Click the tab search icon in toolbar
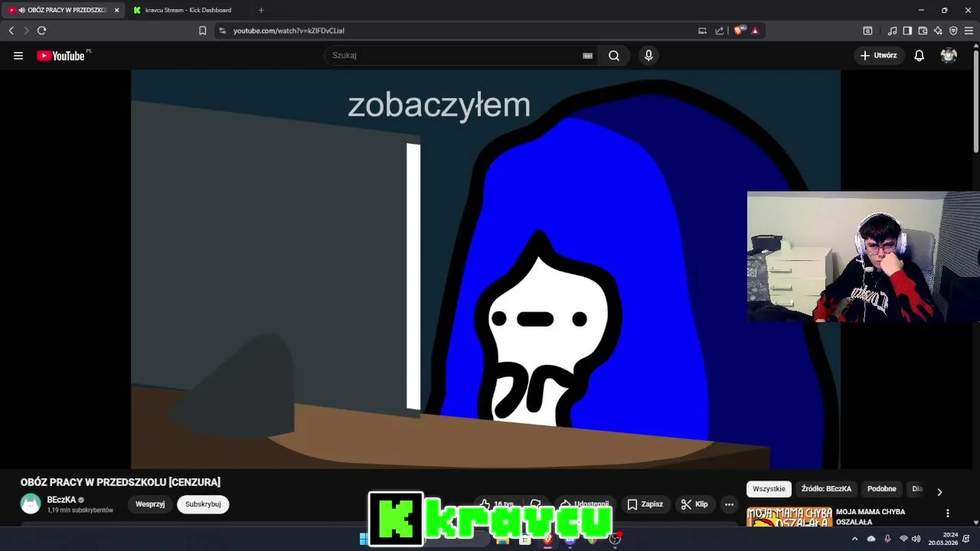The image size is (980, 551). [x=867, y=31]
